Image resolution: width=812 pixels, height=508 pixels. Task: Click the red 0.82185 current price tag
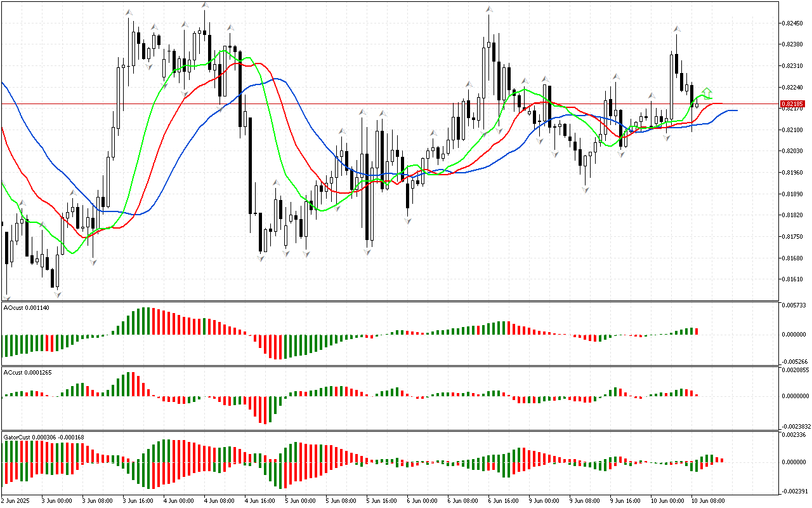click(792, 104)
